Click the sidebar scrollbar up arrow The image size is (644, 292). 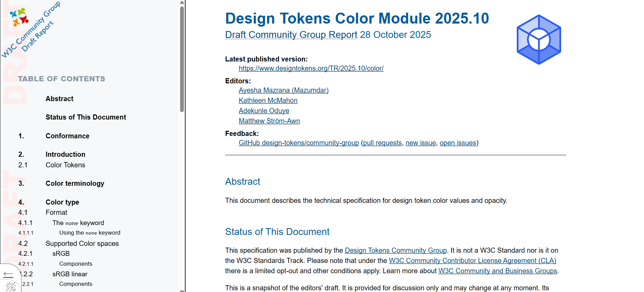pyautogui.click(x=182, y=2)
